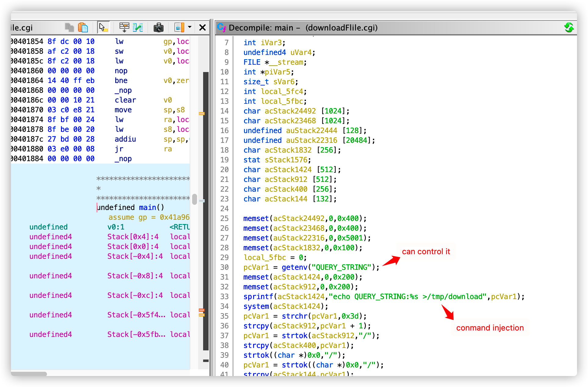This screenshot has height=387, width=588.
Task: Toggle the overview margin display icon
Action: tap(179, 28)
